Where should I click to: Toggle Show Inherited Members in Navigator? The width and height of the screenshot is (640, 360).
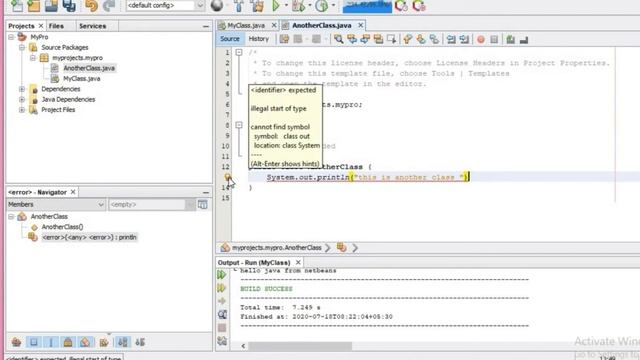coord(16,342)
